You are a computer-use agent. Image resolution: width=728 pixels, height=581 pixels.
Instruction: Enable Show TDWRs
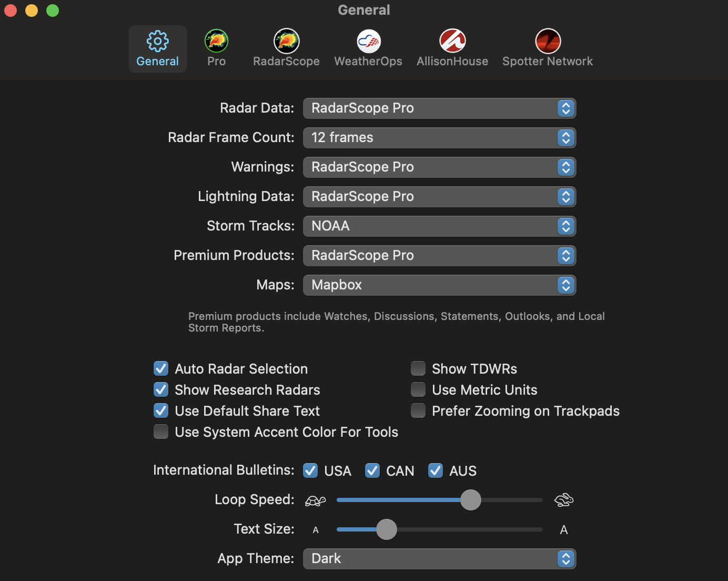point(418,368)
